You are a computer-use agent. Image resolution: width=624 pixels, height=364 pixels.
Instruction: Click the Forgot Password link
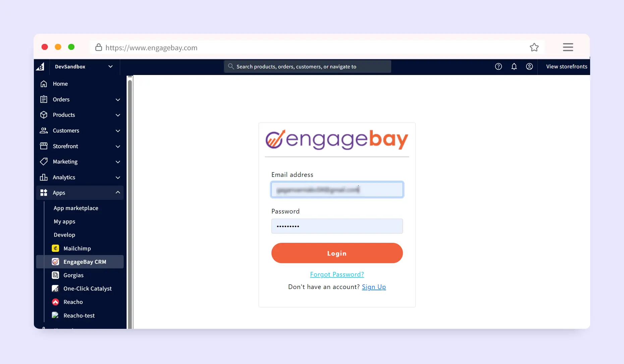click(x=337, y=275)
